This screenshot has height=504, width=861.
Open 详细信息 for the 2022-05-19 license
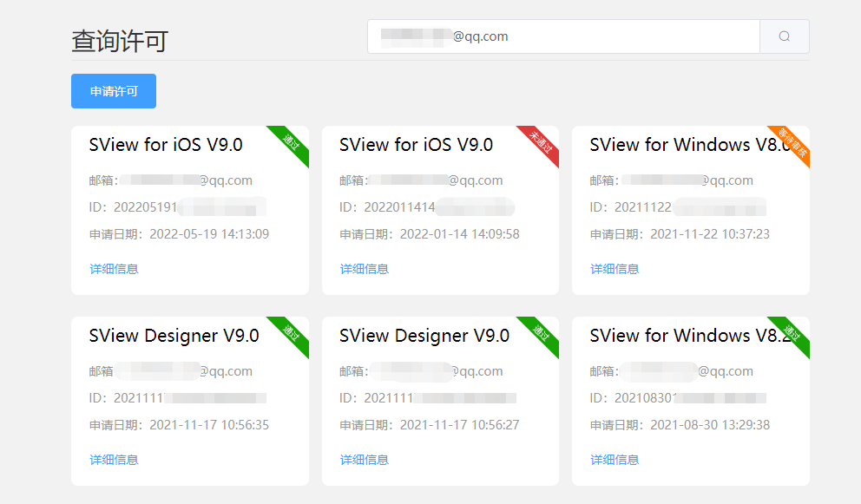coord(114,269)
